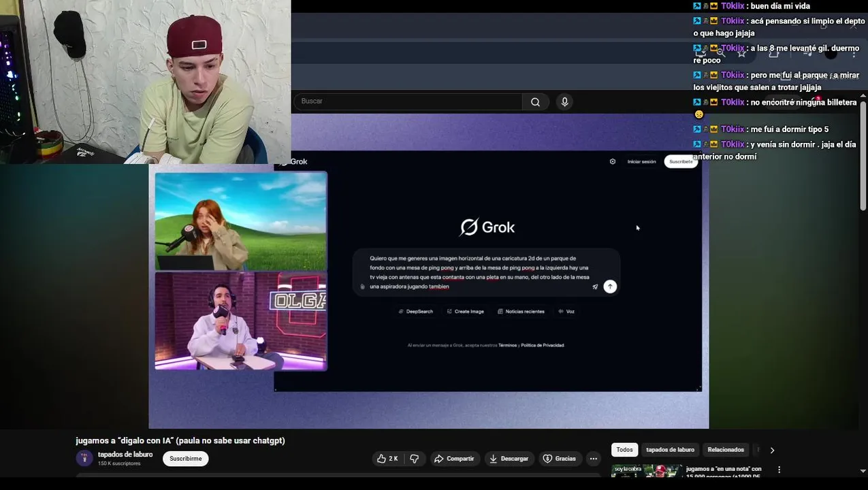Select the Todos filter chip
The width and height of the screenshot is (868, 490).
point(625,450)
